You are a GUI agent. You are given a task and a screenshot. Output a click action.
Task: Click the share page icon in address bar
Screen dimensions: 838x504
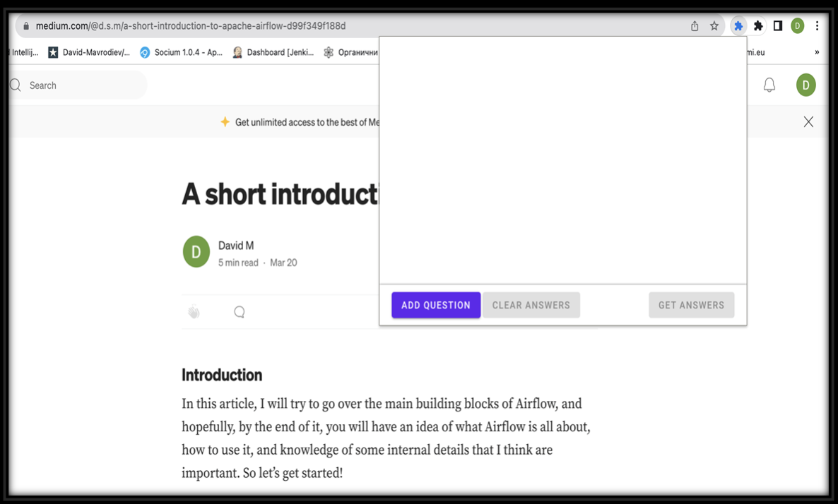click(695, 25)
